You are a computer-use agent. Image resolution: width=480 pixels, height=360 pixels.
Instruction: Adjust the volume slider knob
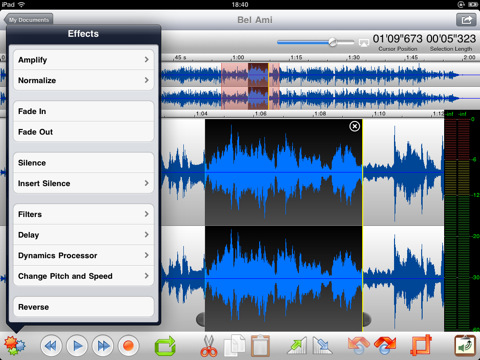pyautogui.click(x=333, y=42)
